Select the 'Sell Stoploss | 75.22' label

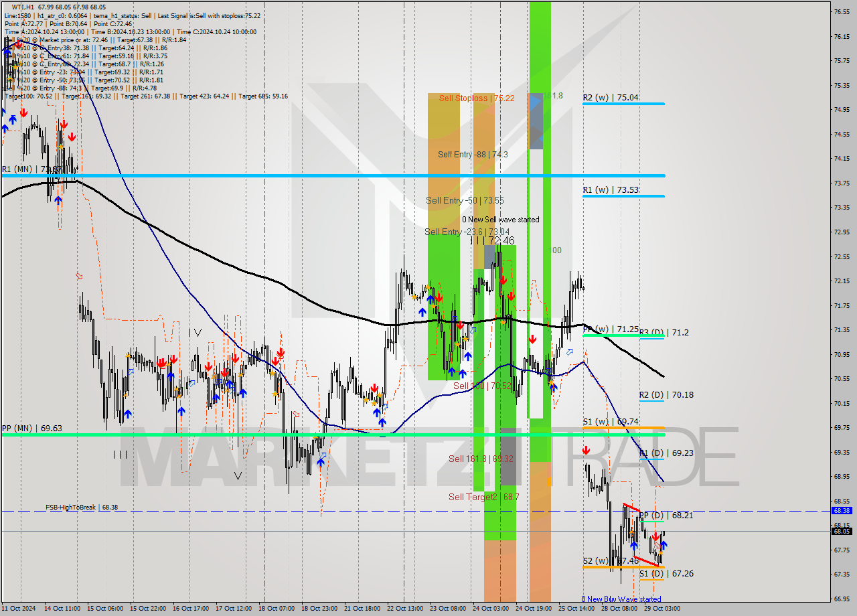(x=477, y=98)
